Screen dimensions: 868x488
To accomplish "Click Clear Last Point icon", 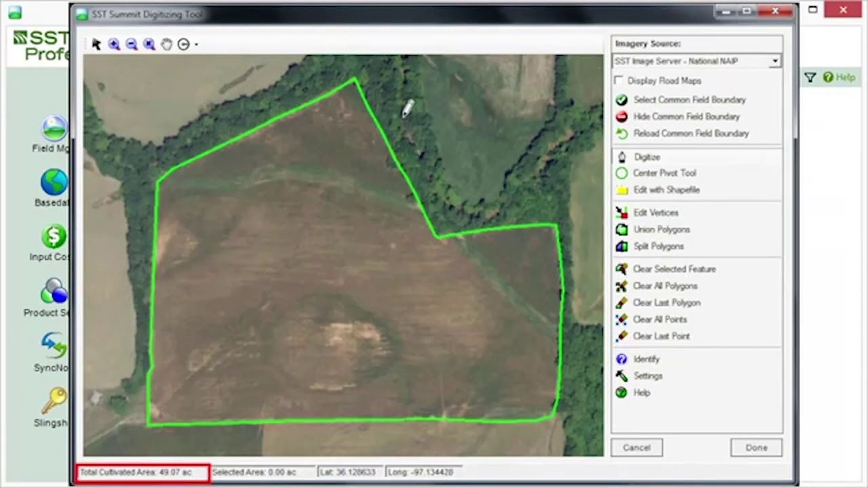I will (x=621, y=336).
